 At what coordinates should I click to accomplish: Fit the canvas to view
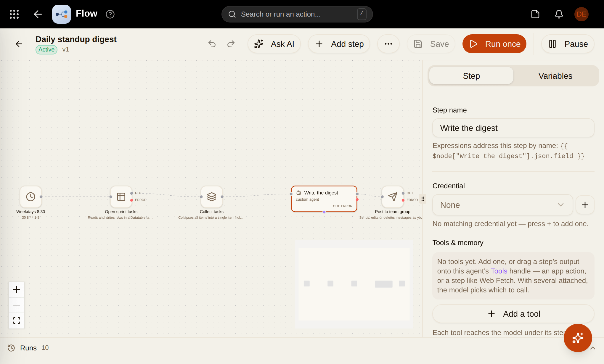click(x=17, y=320)
